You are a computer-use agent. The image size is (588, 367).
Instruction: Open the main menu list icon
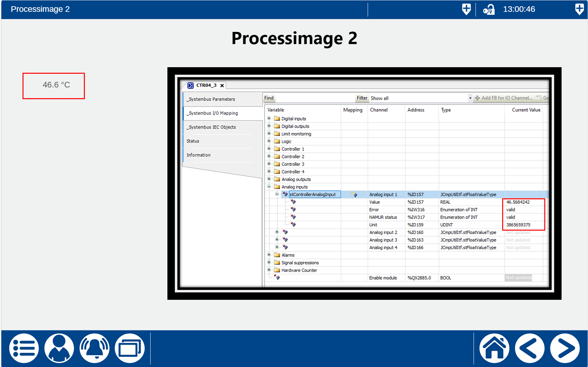24,348
